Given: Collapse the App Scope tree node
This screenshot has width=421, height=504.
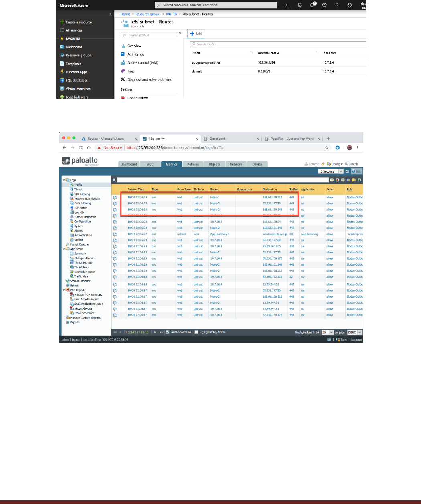Looking at the screenshot, I should (63, 249).
